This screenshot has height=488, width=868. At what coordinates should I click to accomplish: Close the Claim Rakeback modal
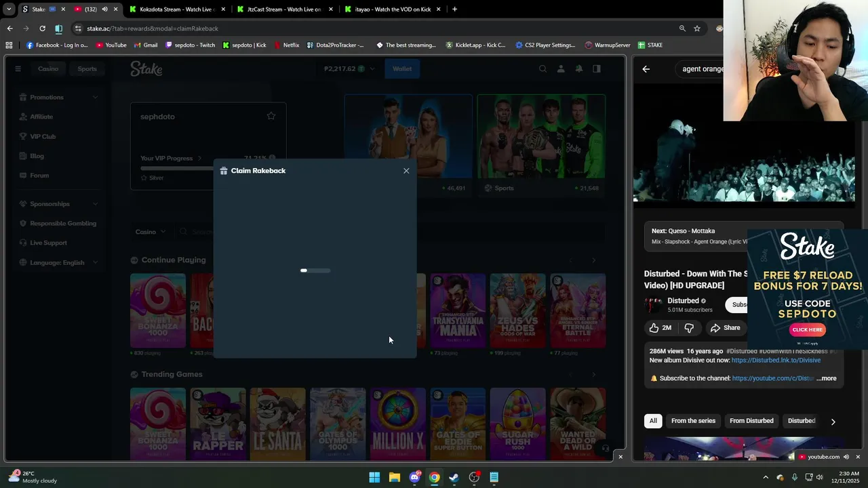(406, 171)
